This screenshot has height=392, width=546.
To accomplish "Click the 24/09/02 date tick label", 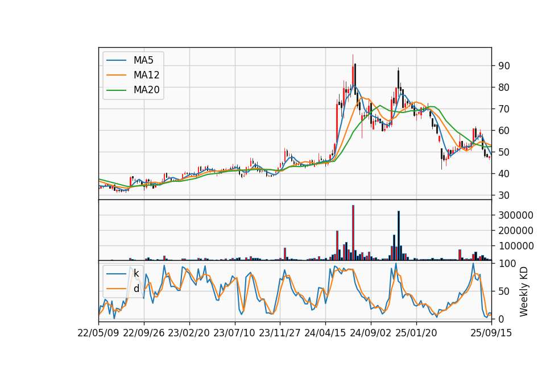I will (370, 333).
